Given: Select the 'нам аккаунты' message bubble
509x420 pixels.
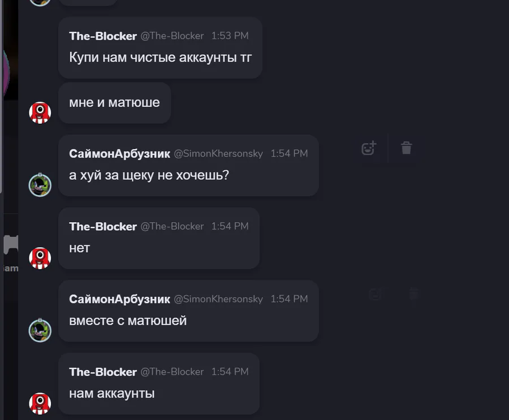Looking at the screenshot, I should (x=159, y=384).
